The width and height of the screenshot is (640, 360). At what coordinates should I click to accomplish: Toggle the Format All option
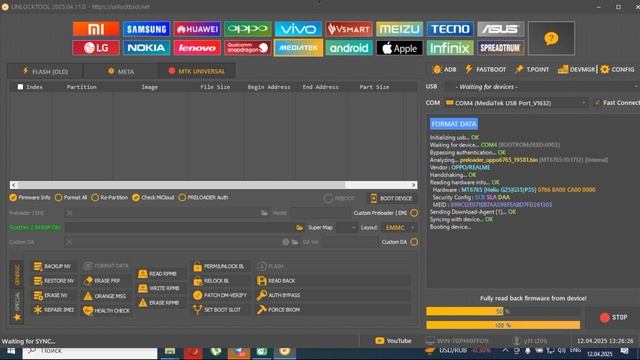(x=71, y=198)
